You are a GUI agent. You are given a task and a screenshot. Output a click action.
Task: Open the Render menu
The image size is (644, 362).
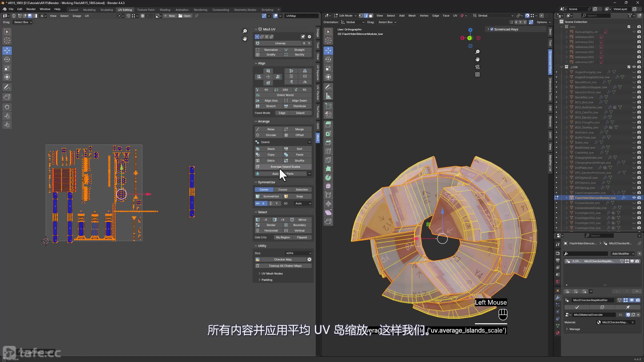[31, 9]
